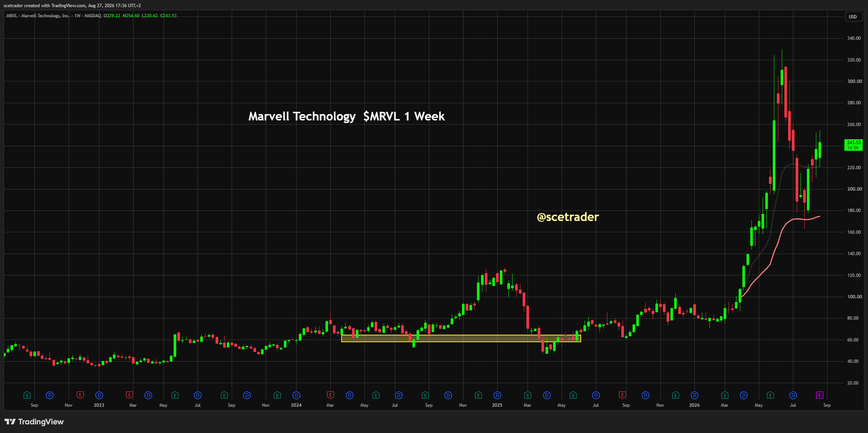The image size is (868, 433).
Task: Open the red earnings marker above Mar 2024
Action: point(330,395)
